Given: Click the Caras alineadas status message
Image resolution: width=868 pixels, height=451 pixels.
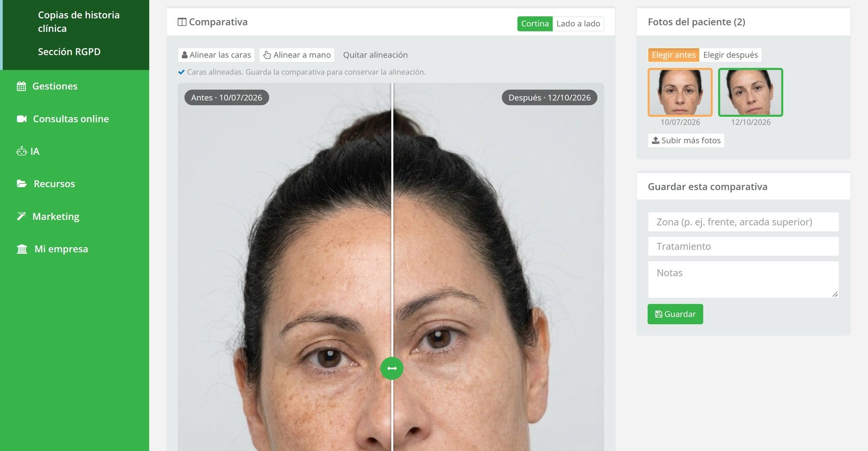Looking at the screenshot, I should (x=307, y=72).
